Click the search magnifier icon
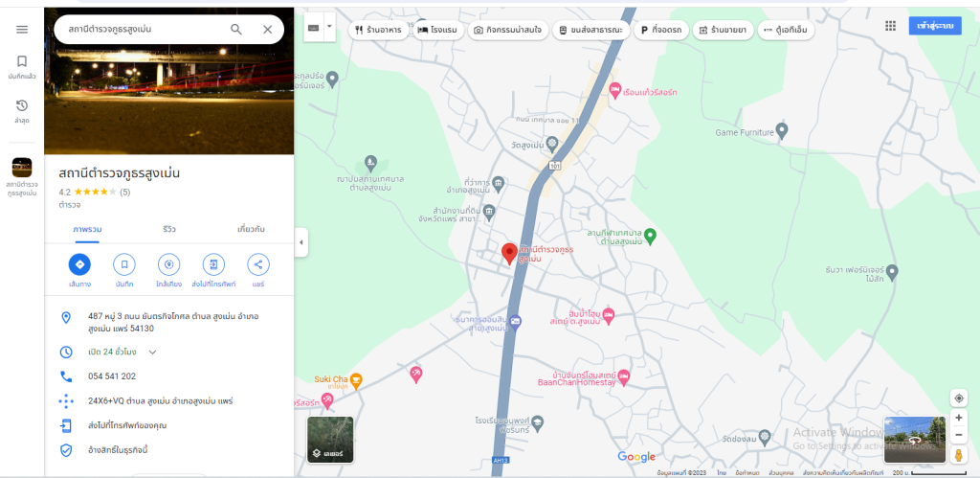980x478 pixels. [236, 30]
